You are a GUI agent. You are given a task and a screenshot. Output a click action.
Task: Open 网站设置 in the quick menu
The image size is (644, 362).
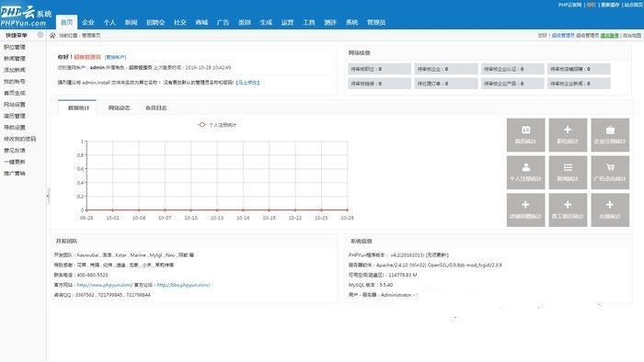(x=15, y=105)
